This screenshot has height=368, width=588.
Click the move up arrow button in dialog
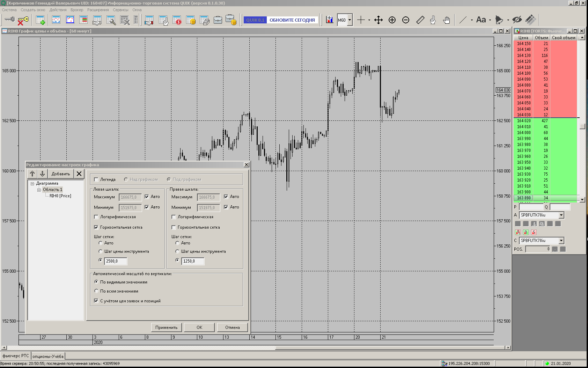(x=32, y=174)
